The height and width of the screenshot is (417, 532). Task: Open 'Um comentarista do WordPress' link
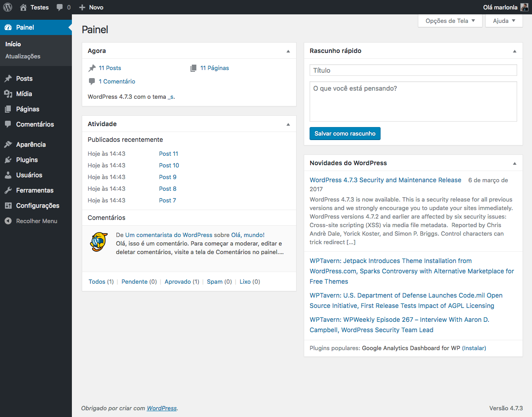168,235
